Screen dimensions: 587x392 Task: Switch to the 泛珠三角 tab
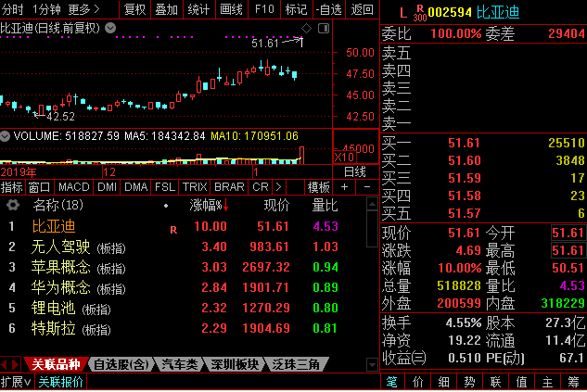(296, 364)
